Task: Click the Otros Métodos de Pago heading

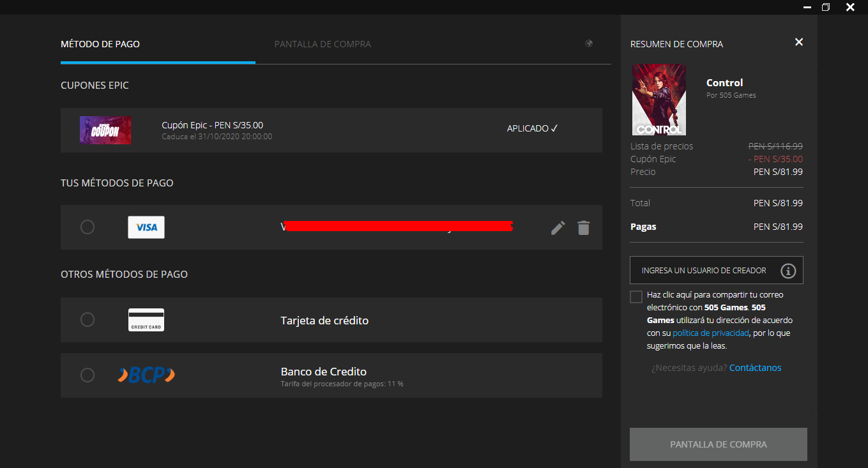Action: pos(124,274)
